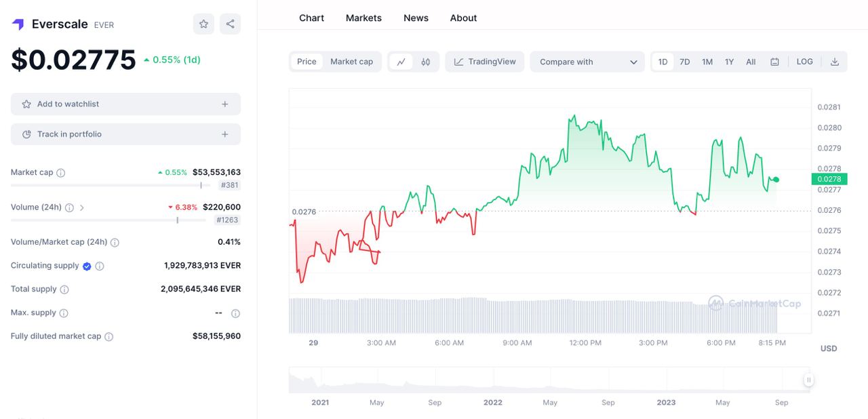Viewport: 868px width, 419px height.
Task: Download chart data using download icon
Action: 835,62
